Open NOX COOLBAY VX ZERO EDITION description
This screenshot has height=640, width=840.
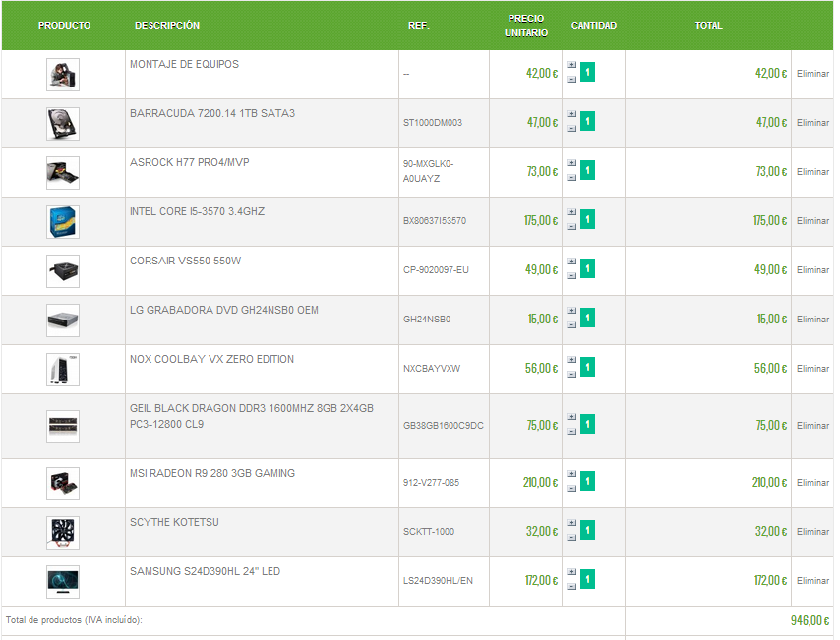(211, 360)
